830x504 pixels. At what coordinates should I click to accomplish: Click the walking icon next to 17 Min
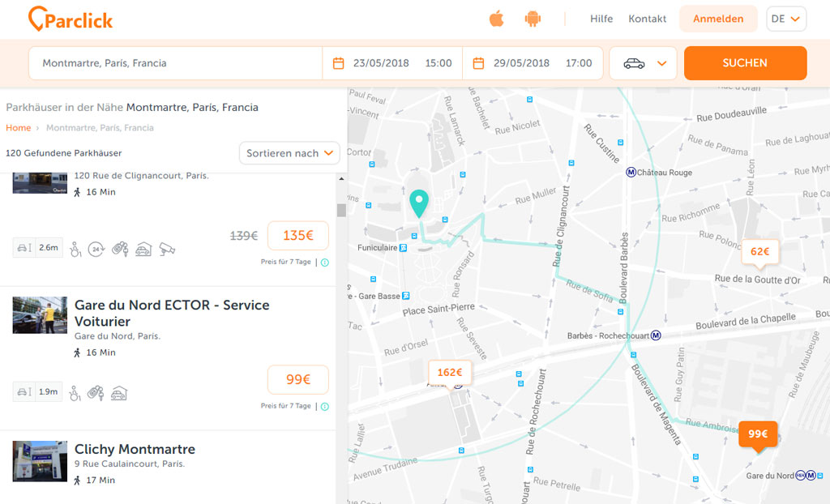tap(77, 481)
